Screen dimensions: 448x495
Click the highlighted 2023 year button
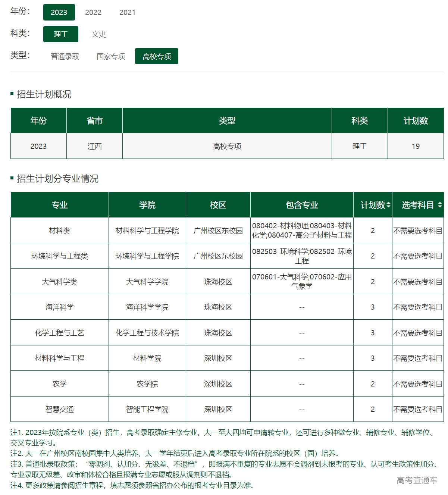(59, 12)
